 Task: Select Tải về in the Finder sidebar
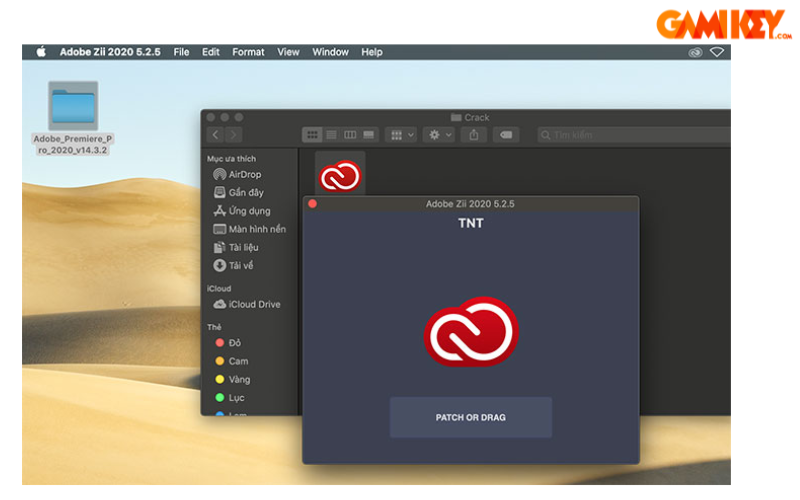(233, 265)
